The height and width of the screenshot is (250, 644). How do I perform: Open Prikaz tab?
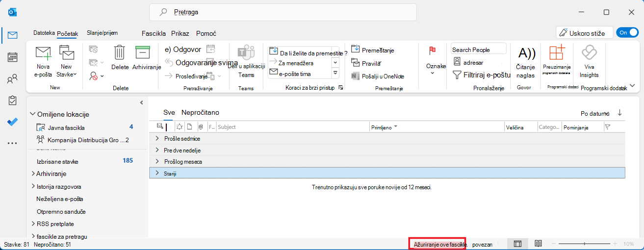tap(180, 34)
